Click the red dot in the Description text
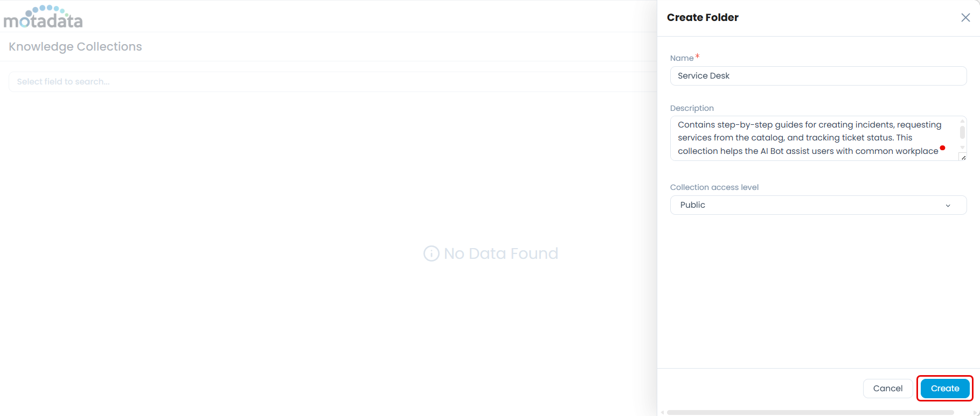Image resolution: width=980 pixels, height=416 pixels. [942, 148]
